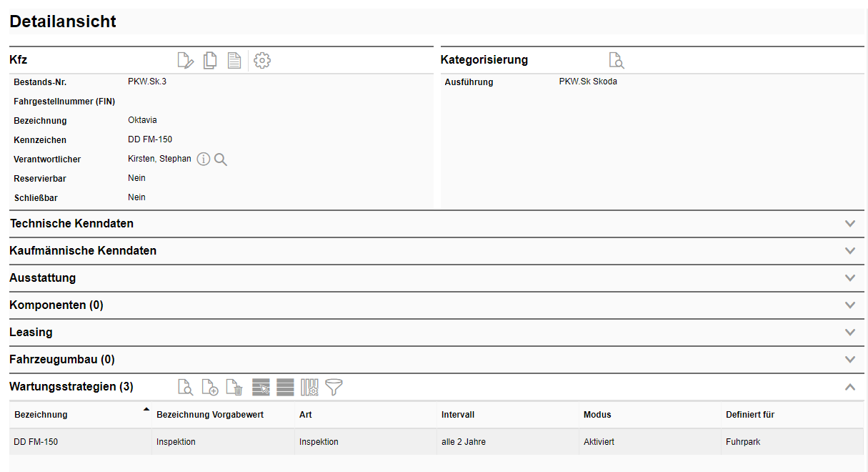
Task: Delete the Wartungsstrategie using trash icon
Action: click(x=234, y=388)
